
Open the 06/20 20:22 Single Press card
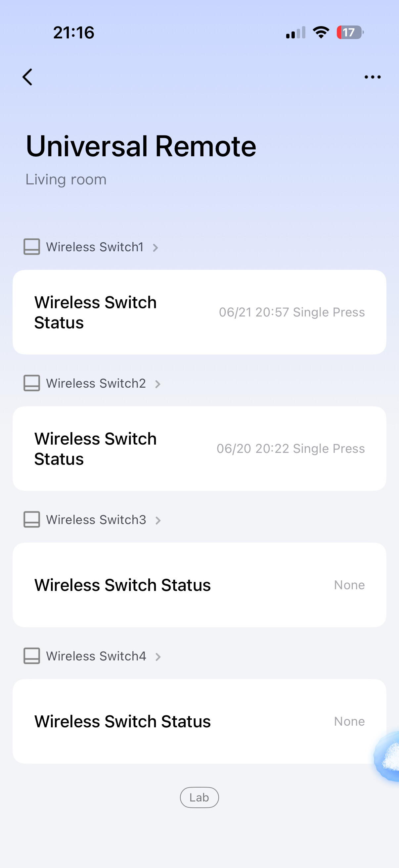pyautogui.click(x=199, y=449)
